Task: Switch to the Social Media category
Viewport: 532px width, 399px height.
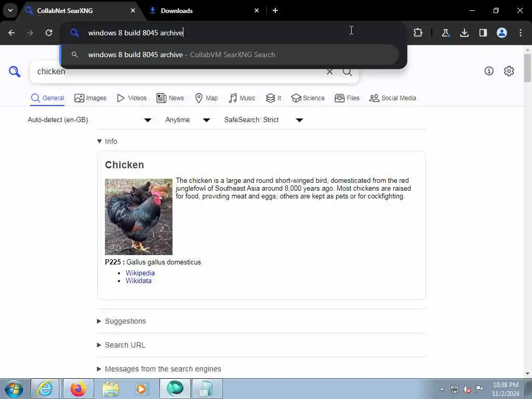Action: (x=393, y=98)
